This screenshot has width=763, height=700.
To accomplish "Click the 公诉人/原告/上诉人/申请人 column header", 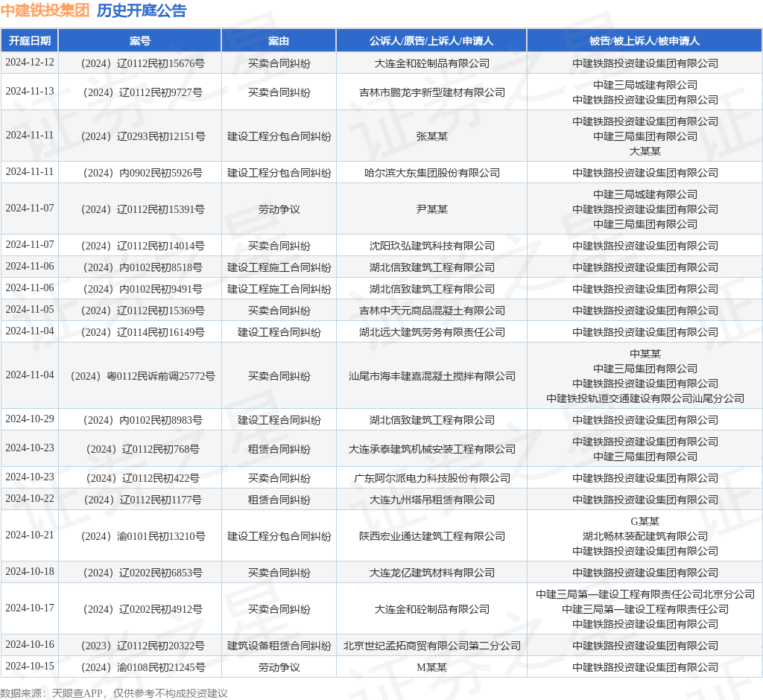I will tap(431, 41).
